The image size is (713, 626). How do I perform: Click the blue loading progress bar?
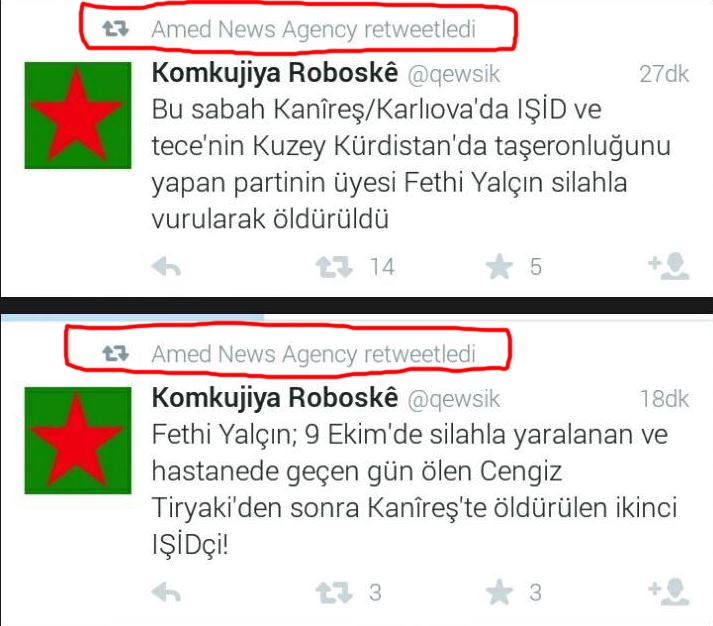click(133, 318)
